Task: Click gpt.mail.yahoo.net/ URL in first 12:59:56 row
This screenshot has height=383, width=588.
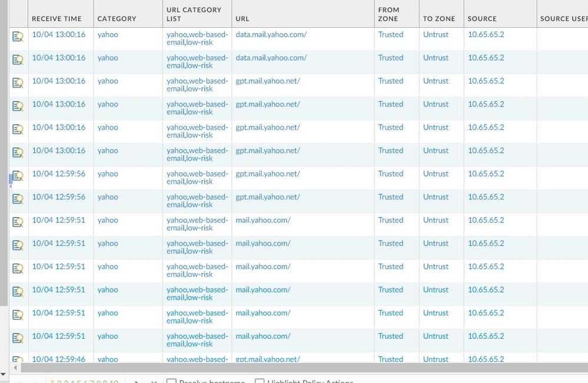Action: 268,174
